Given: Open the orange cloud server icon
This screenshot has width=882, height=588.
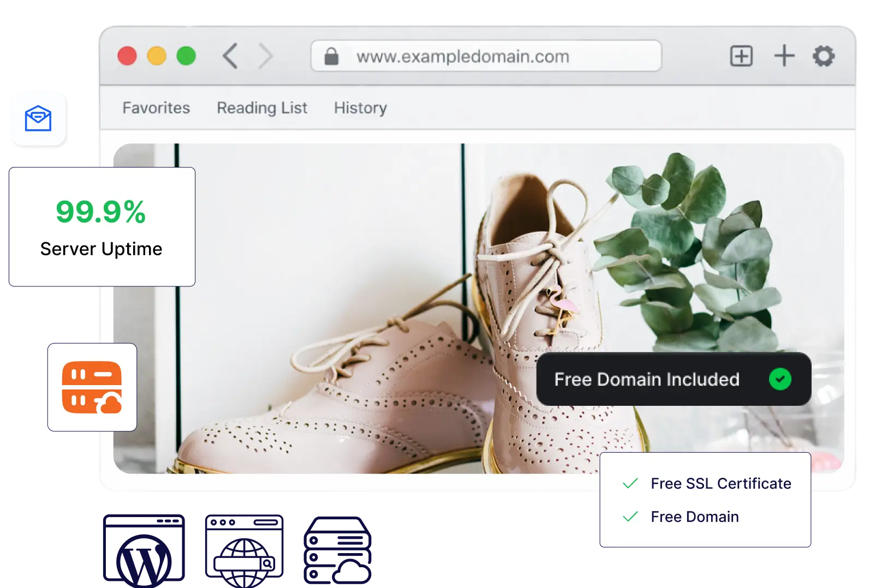Looking at the screenshot, I should click(92, 387).
